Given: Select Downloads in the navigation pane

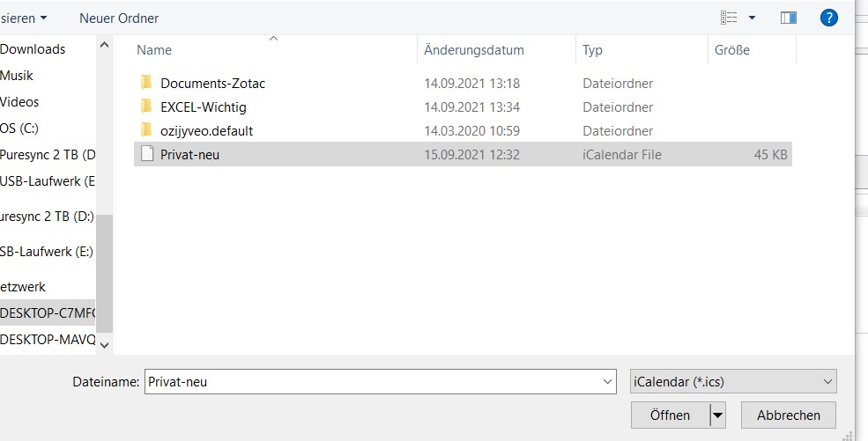Looking at the screenshot, I should coord(33,48).
